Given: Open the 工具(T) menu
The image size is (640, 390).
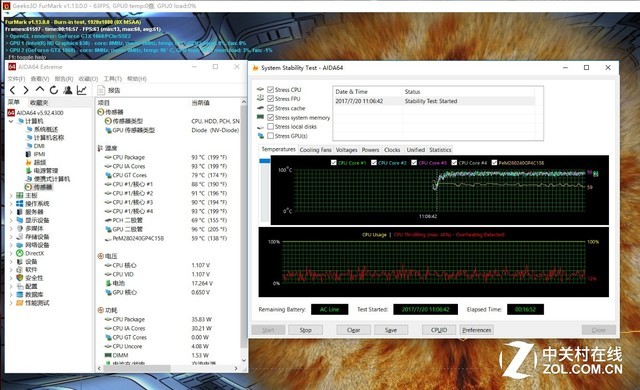Looking at the screenshot, I should point(113,78).
